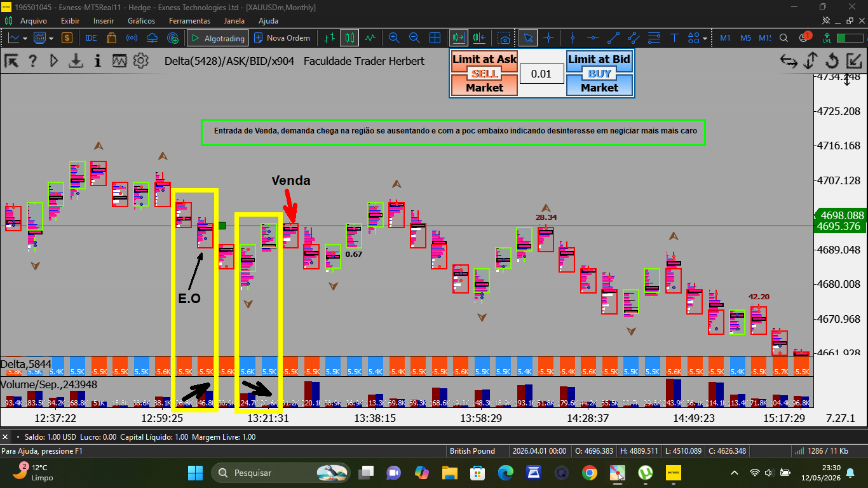Click the rotate reset arrow icon
This screenshot has height=488, width=868.
click(x=832, y=61)
